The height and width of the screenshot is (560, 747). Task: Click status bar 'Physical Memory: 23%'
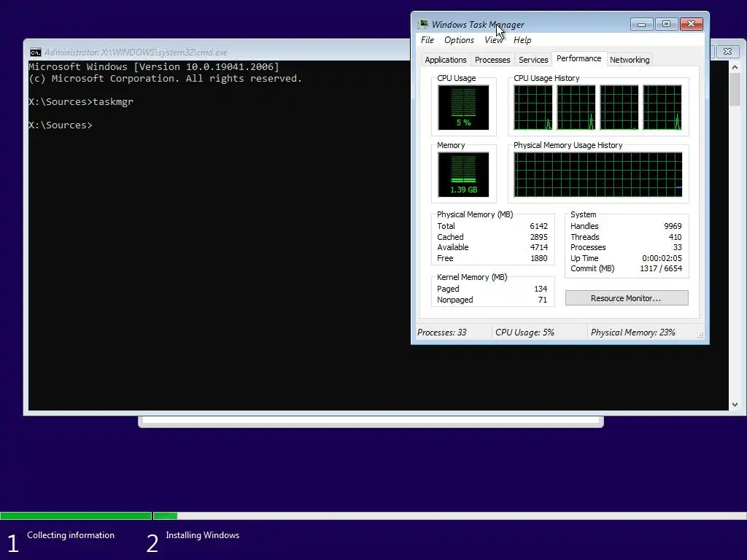[632, 332]
